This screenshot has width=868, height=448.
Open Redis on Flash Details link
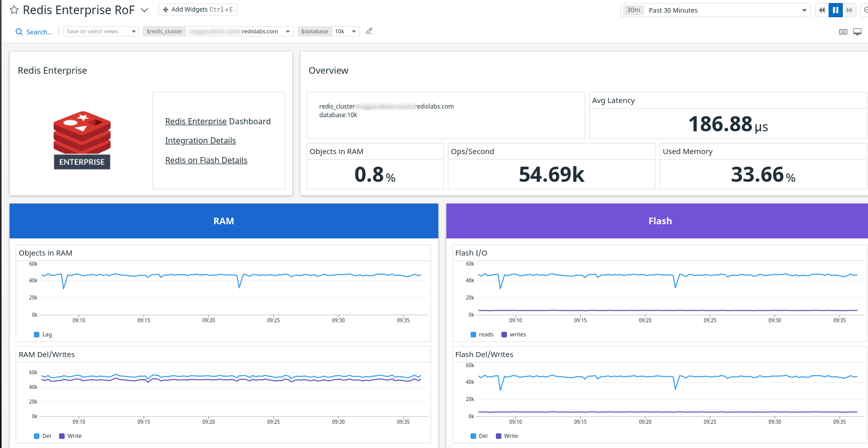[206, 160]
